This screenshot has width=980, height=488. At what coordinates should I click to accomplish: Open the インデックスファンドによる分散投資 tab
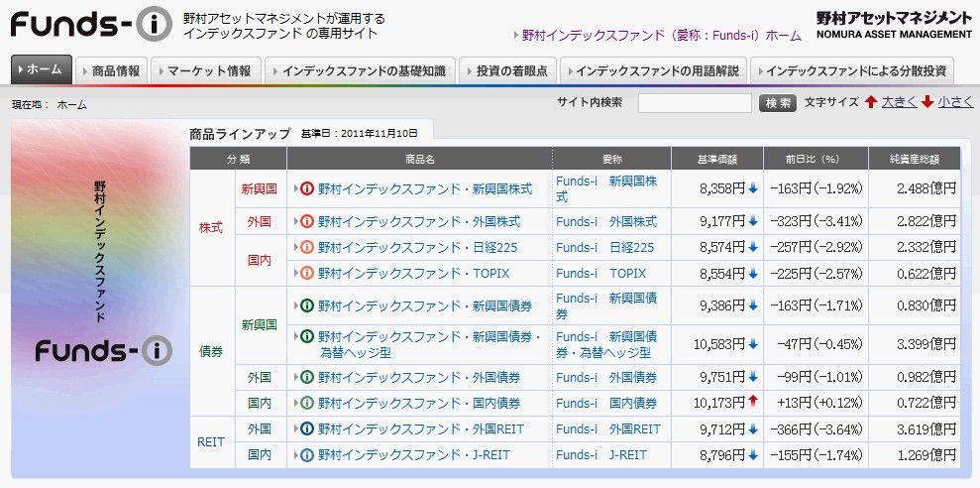(x=851, y=70)
